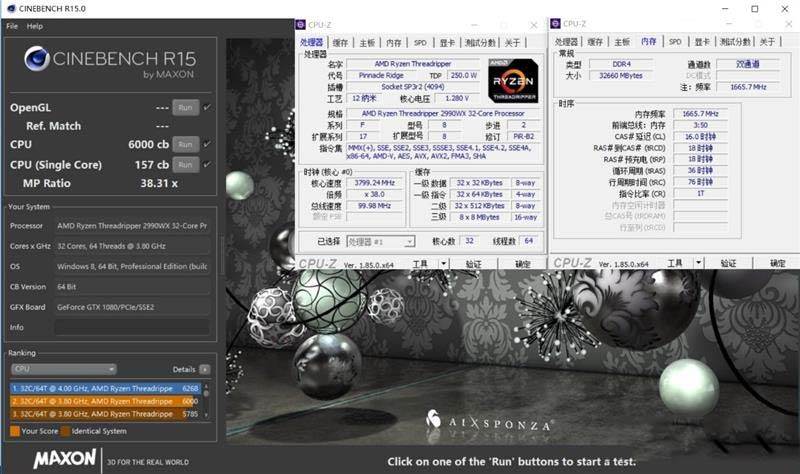
Task: Click the orange Your Score color swatch
Action: [14, 431]
